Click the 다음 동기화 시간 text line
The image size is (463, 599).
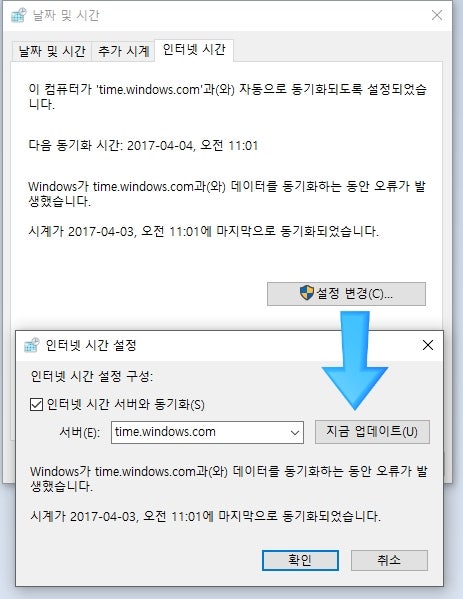[x=143, y=146]
